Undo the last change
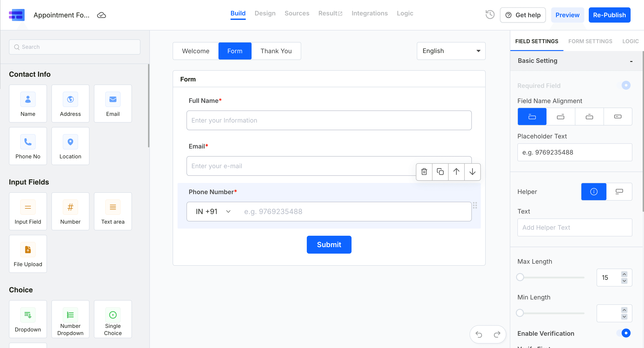This screenshot has width=644, height=348. (x=479, y=334)
